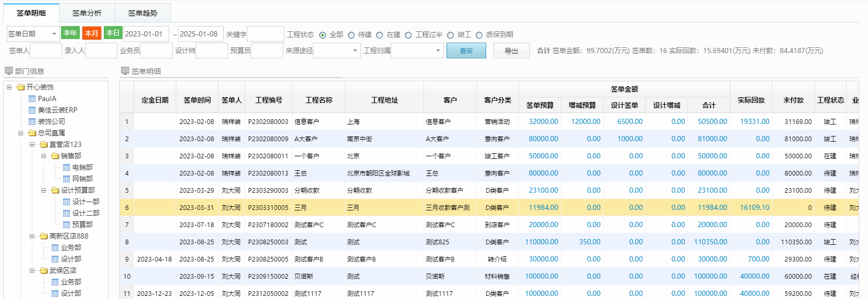This screenshot has width=868, height=299.
Task: Click the 电销部 department icon
Action: pos(67,167)
